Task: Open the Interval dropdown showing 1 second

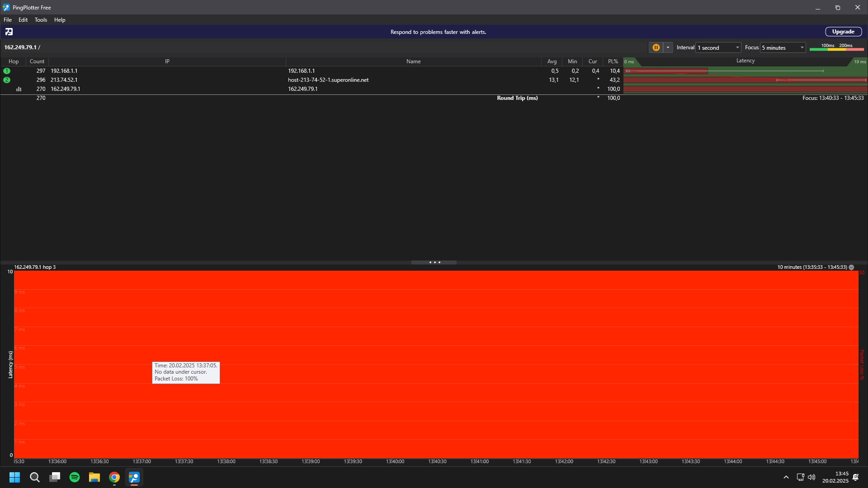Action: 718,47
